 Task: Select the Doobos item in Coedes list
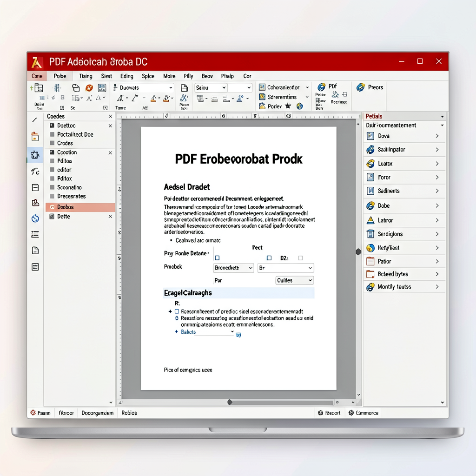click(80, 207)
